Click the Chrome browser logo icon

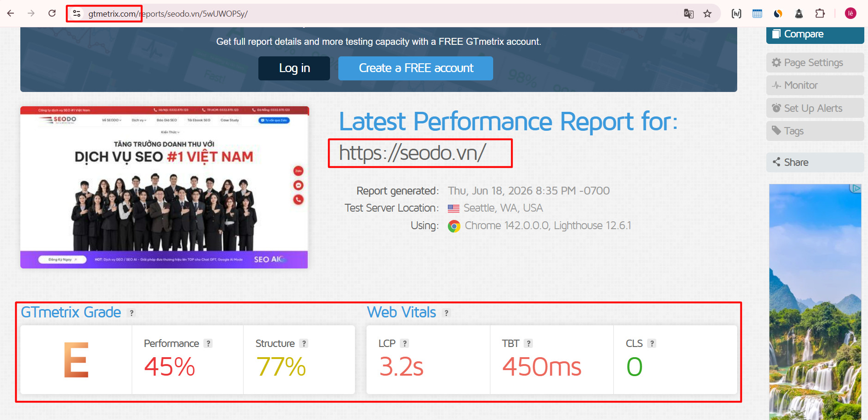pos(454,226)
